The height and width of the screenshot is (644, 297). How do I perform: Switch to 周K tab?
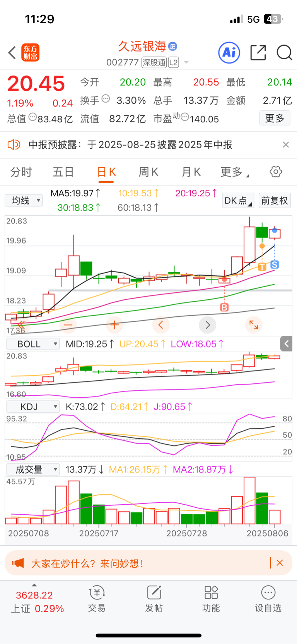148,172
